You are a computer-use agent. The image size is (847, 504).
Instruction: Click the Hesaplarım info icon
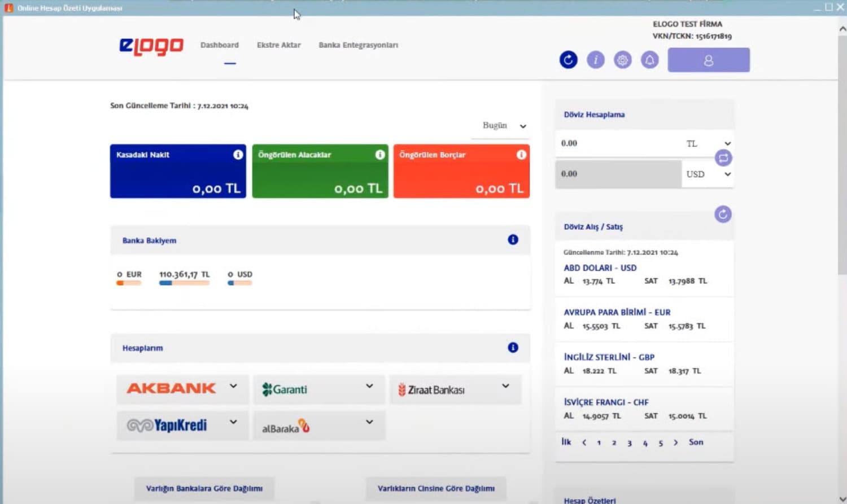pos(513,348)
